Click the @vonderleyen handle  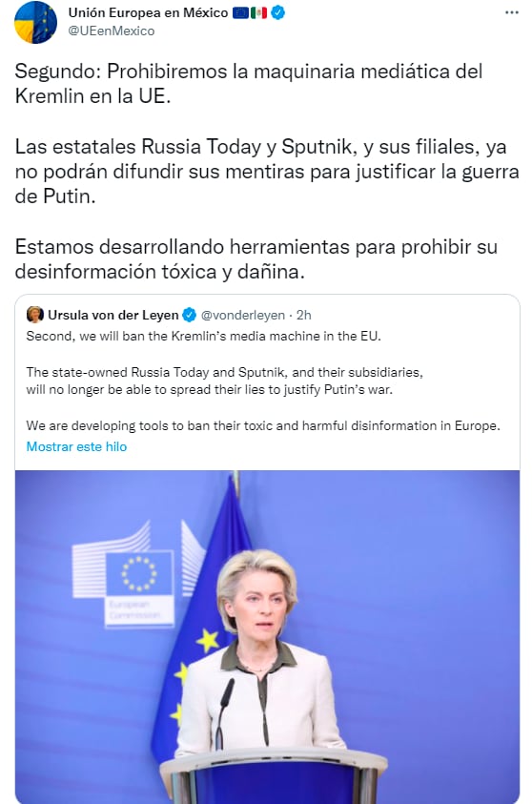point(242,315)
